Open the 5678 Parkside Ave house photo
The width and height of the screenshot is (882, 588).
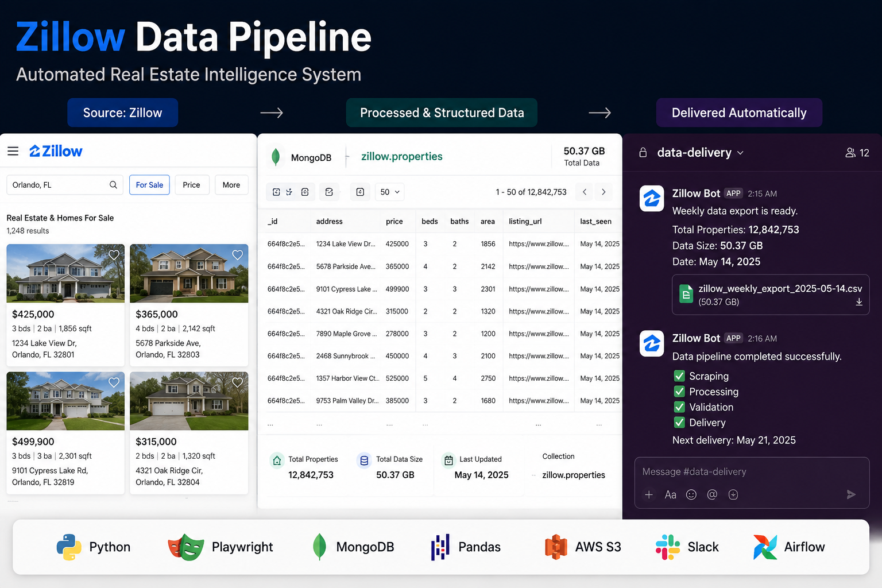189,273
